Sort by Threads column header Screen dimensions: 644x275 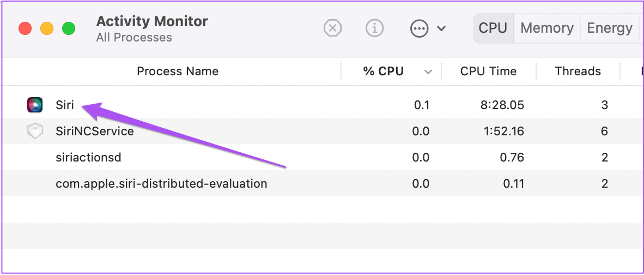point(578,71)
